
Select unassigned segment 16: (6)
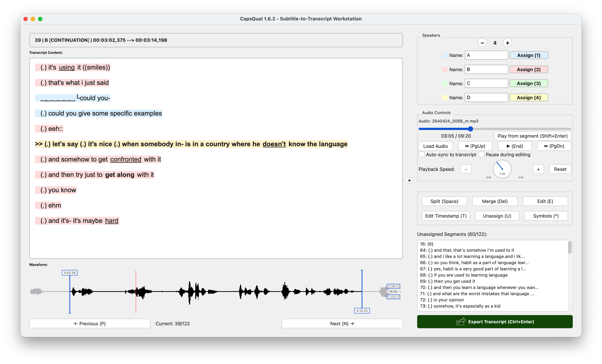pos(493,244)
